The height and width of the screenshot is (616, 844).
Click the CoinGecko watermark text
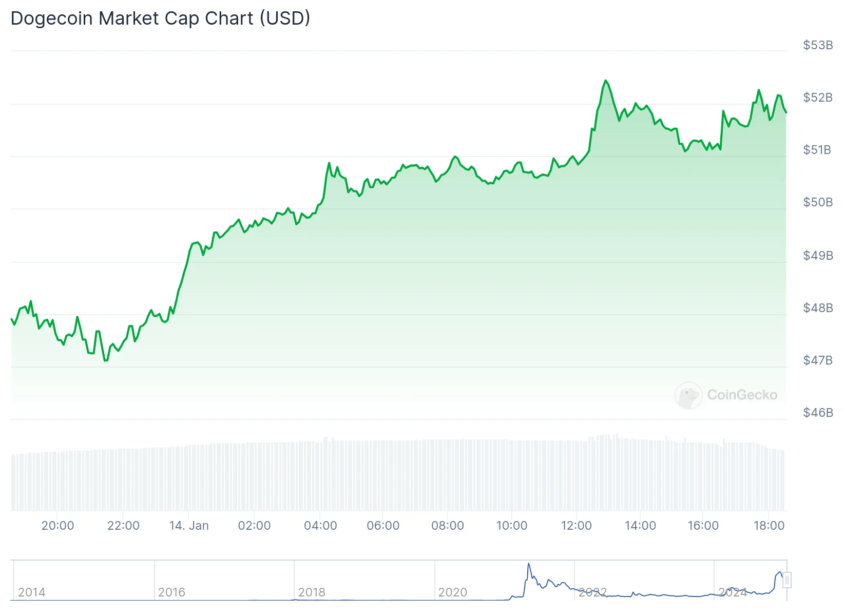[x=742, y=395]
